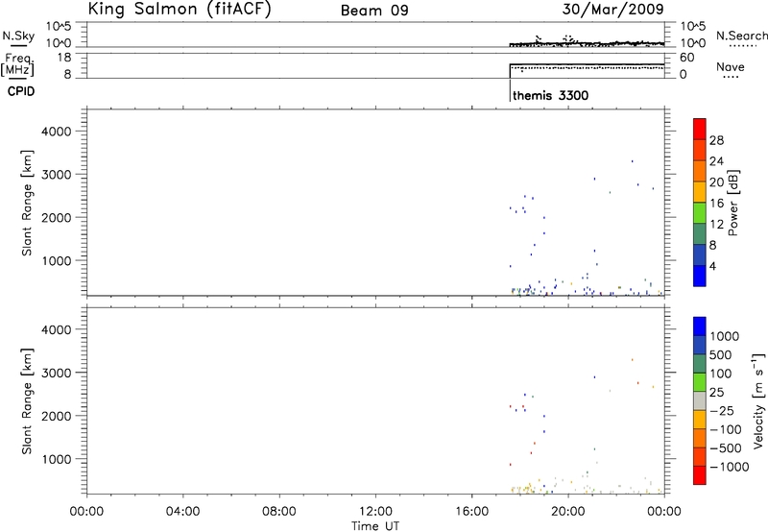The width and height of the screenshot is (768, 532).
Task: Click the "−1000" Velocity colorbar tick label
Action: pos(729,467)
